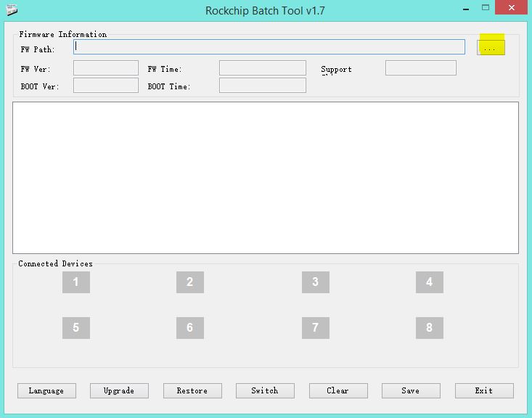Select the BOOT Ver field
Viewport: 532px width, 418px height.
click(x=106, y=85)
